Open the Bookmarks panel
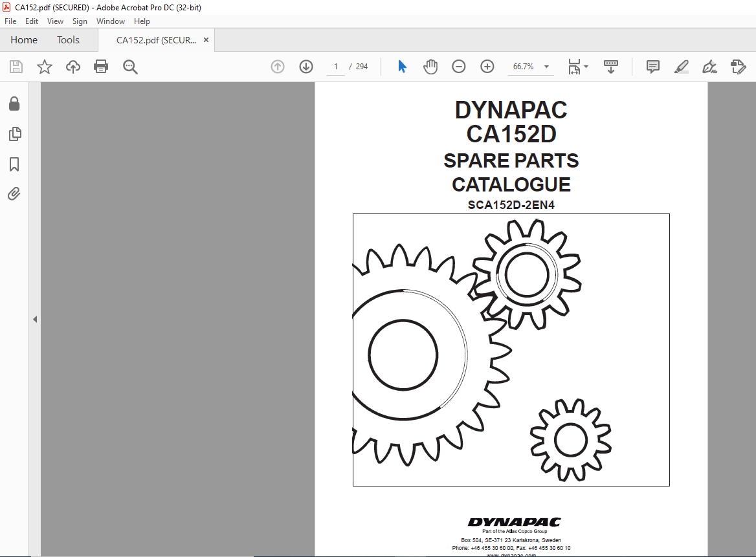The width and height of the screenshot is (756, 557). (x=14, y=164)
